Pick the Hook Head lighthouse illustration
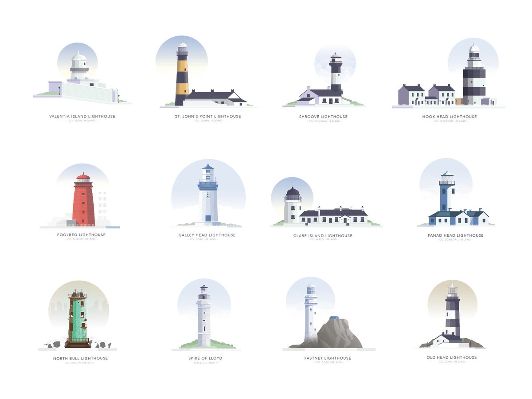This screenshot has width=532, height=399. tap(449, 73)
